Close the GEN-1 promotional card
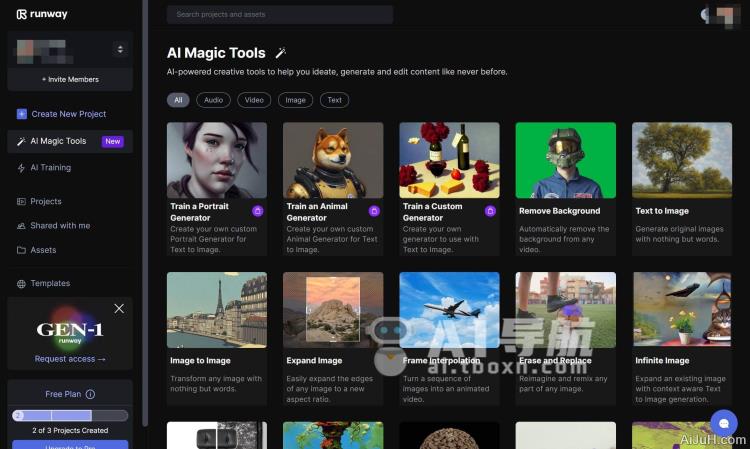The width and height of the screenshot is (750, 449). point(119,309)
